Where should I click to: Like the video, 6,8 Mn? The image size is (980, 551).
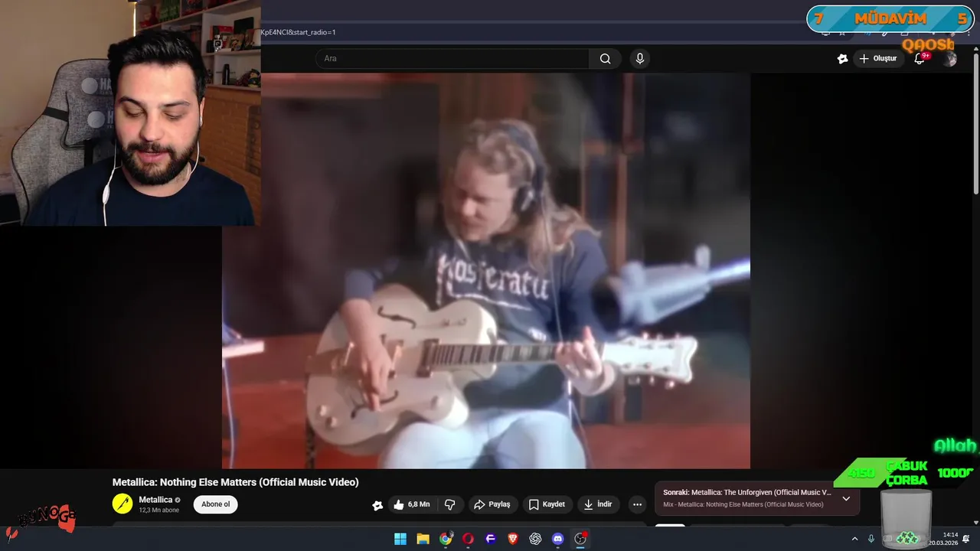tap(413, 504)
